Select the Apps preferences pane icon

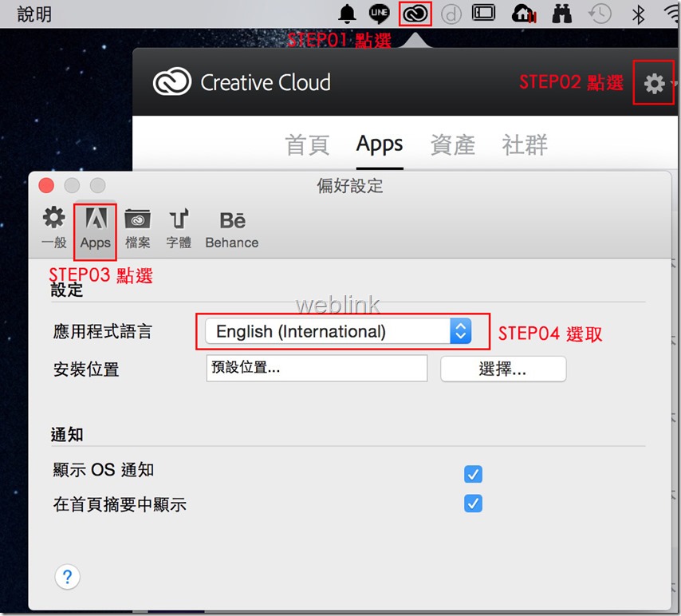pyautogui.click(x=96, y=228)
